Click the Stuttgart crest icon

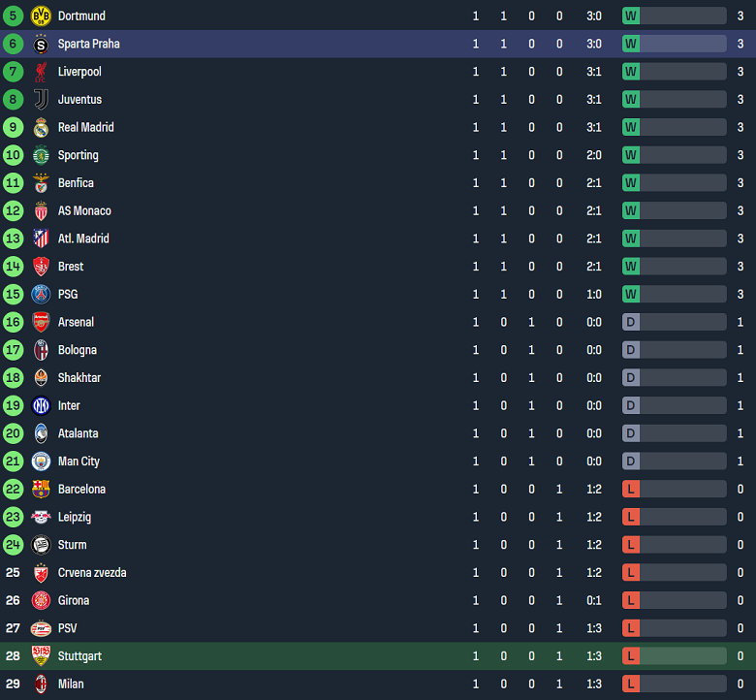click(x=41, y=656)
